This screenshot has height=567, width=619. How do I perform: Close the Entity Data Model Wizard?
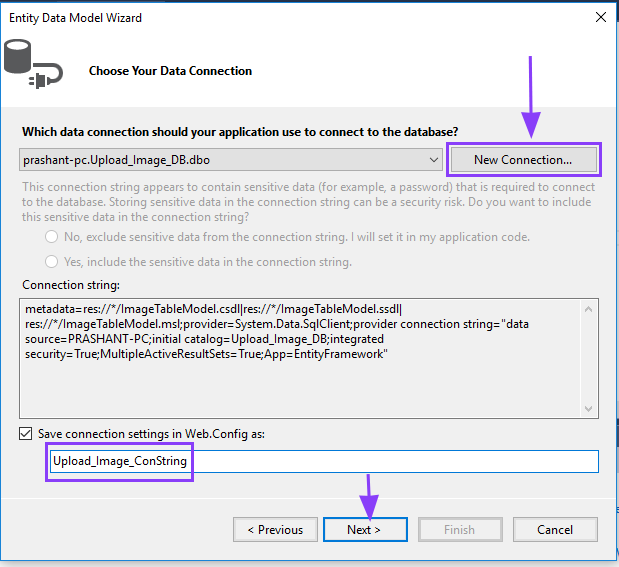tap(599, 17)
